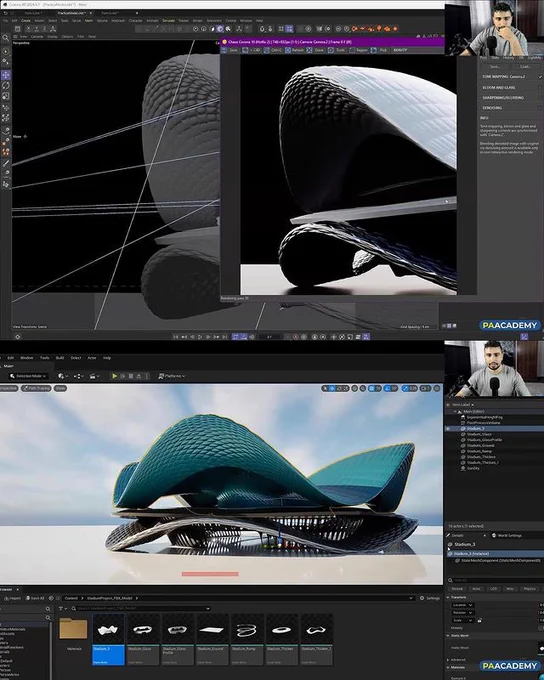Click the Play button in Unreal toolbar
This screenshot has height=680, width=544.
tap(115, 376)
